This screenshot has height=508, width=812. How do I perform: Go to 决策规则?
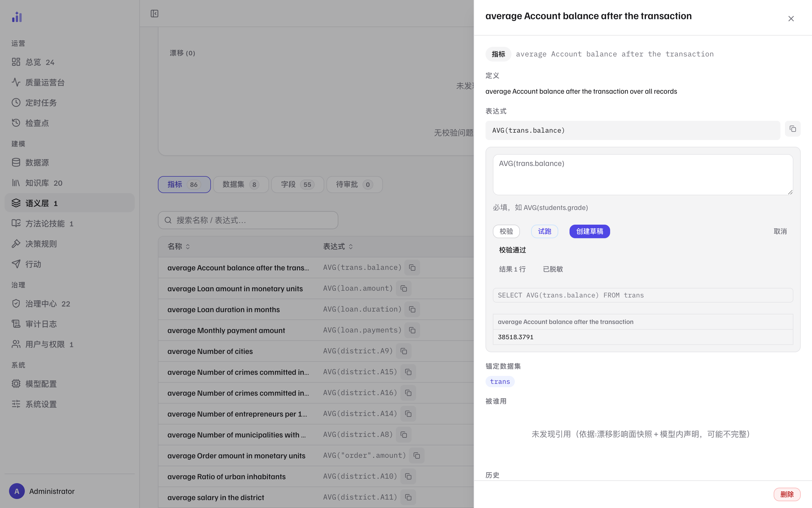coord(69,244)
